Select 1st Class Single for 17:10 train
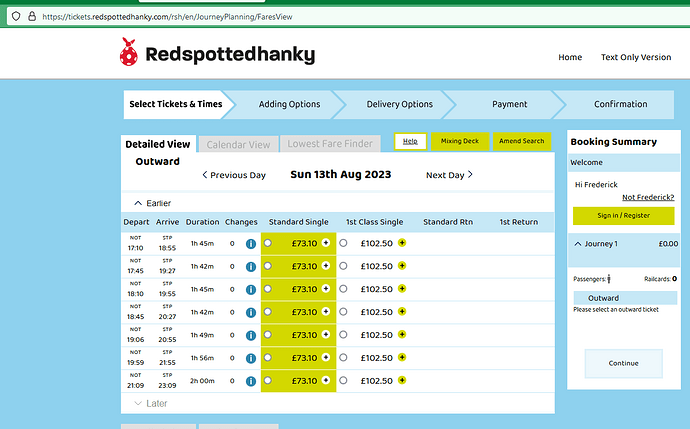The image size is (690, 429). [343, 243]
